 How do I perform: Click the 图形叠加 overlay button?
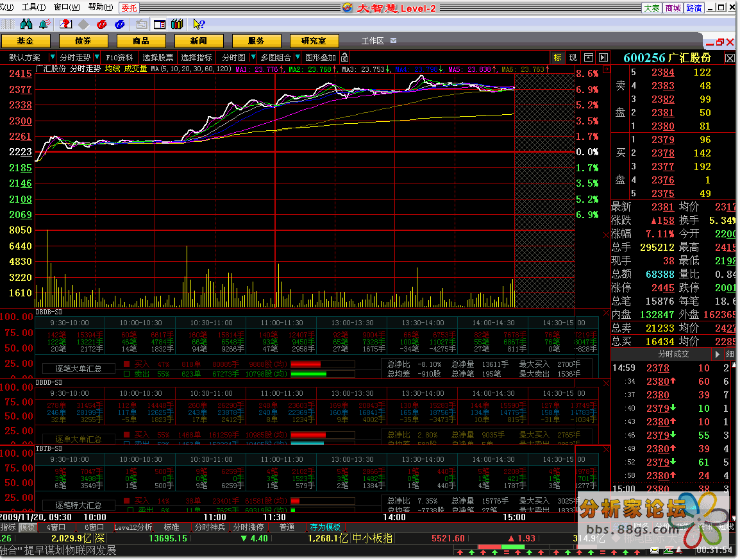click(x=321, y=58)
